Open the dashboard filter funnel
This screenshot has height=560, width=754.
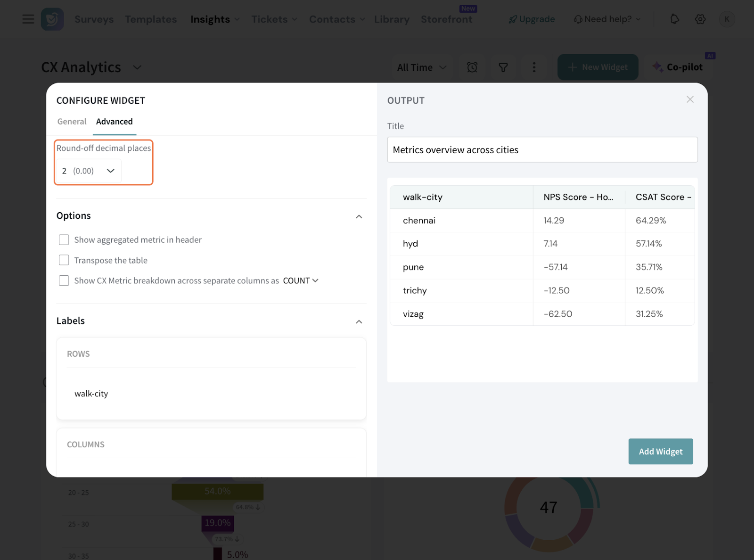click(x=503, y=67)
